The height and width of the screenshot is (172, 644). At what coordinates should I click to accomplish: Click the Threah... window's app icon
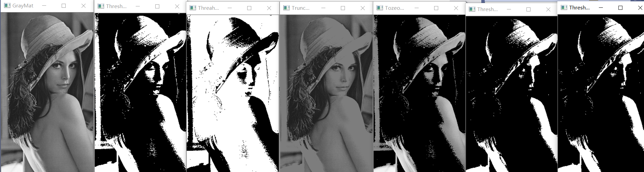pos(193,8)
